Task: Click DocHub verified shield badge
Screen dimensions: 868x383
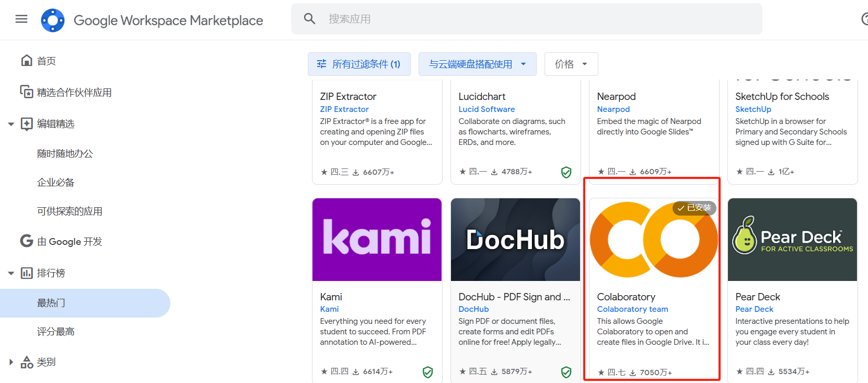Action: click(566, 373)
